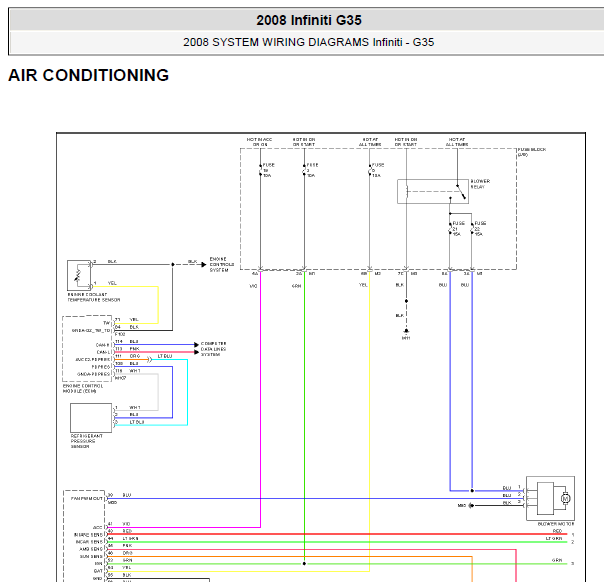This screenshot has height=582, width=604.
Task: Select the "FUSE BLOCK (J/B)" label
Action: (532, 152)
